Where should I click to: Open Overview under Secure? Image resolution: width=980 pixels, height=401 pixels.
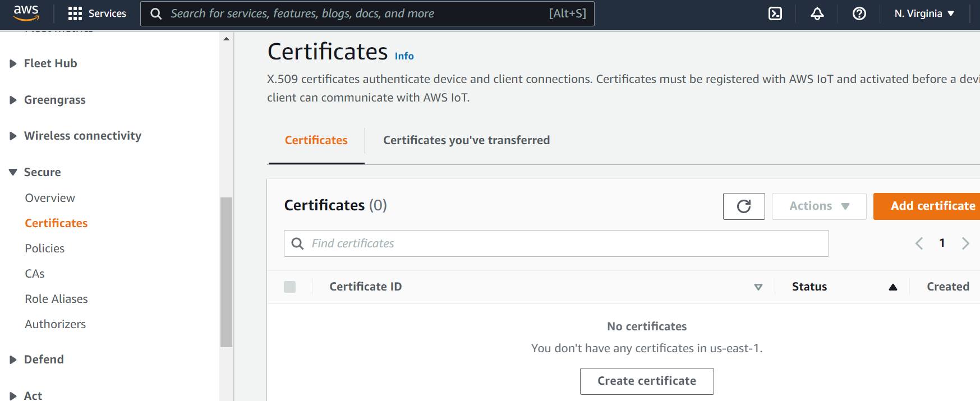50,198
